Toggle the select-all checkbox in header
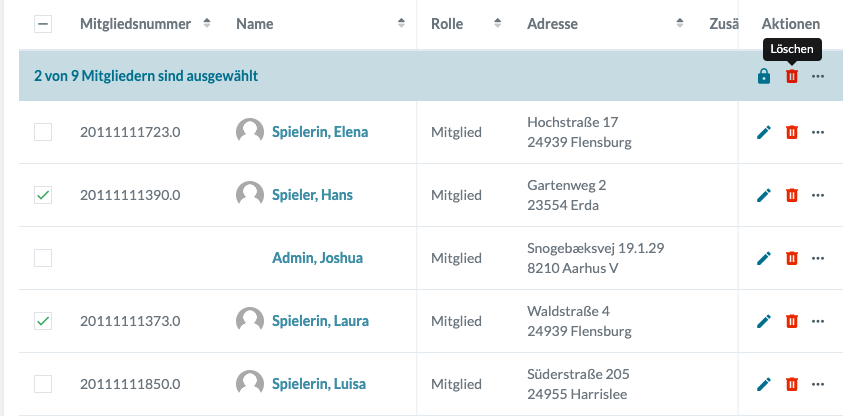This screenshot has width=855, height=416. point(43,24)
